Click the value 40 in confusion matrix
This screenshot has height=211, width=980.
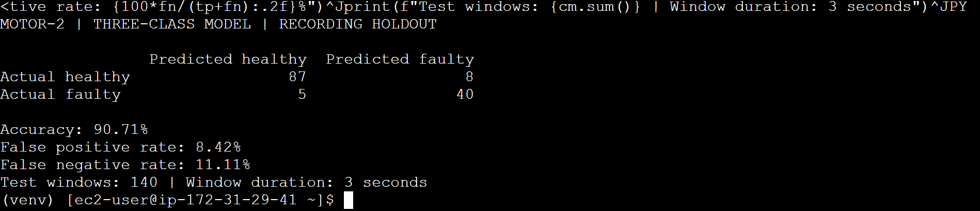coord(465,94)
